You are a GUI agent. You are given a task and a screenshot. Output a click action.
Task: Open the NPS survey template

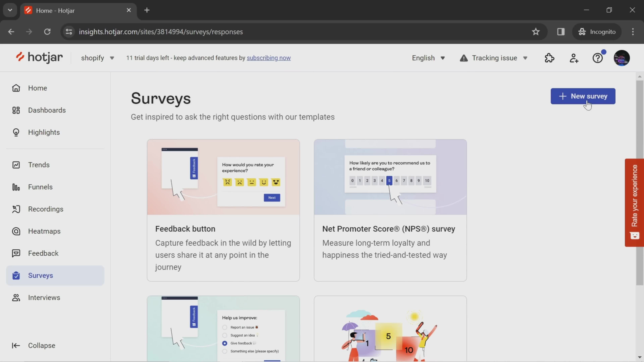click(x=391, y=210)
